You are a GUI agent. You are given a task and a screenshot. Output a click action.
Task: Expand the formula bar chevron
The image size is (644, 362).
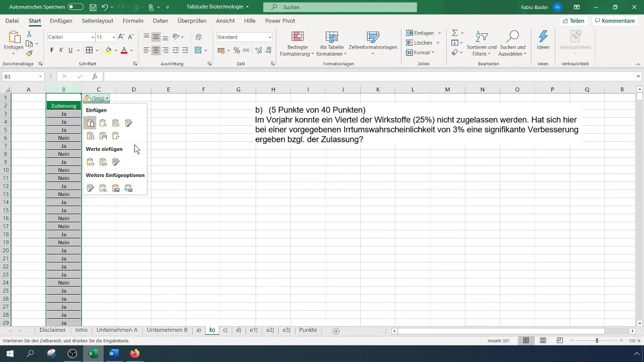[638, 76]
